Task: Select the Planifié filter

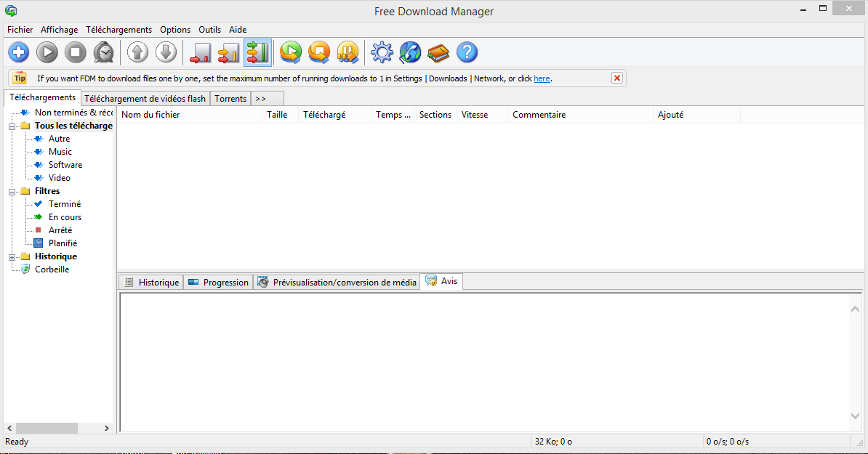Action: pyautogui.click(x=63, y=243)
